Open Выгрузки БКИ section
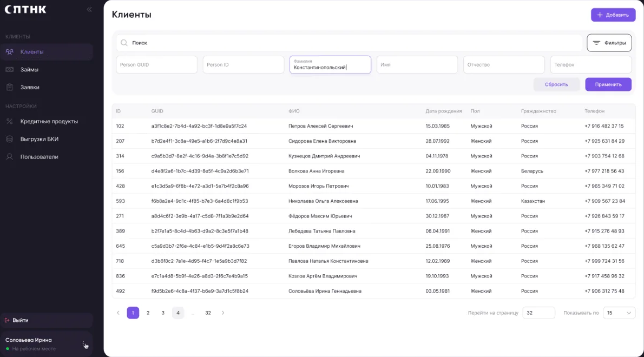This screenshot has height=357, width=644. 47,139
